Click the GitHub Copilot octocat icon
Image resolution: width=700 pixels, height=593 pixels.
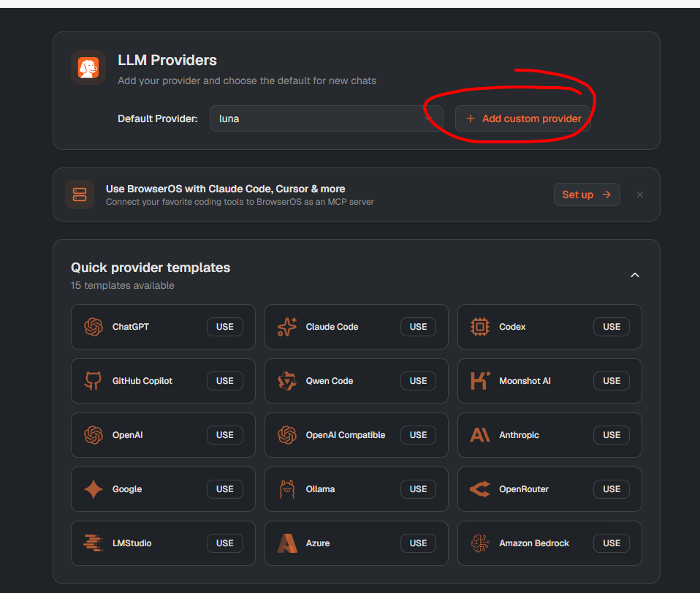(94, 381)
